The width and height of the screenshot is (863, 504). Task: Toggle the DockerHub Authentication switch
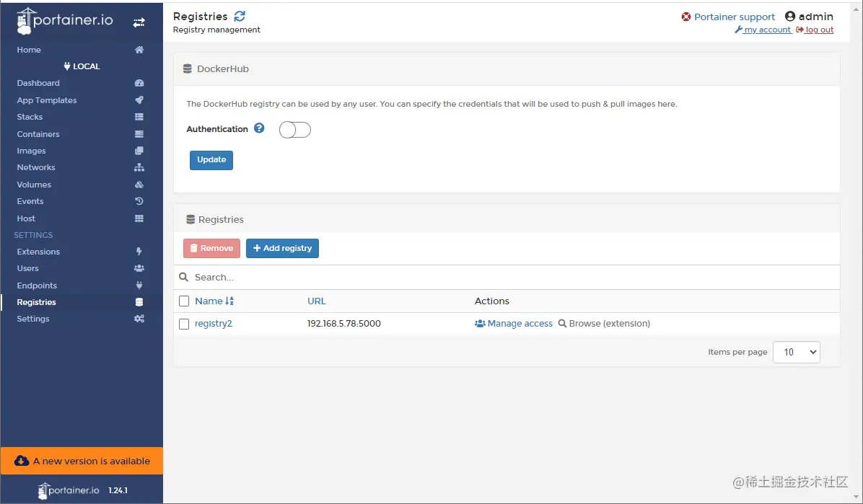295,130
